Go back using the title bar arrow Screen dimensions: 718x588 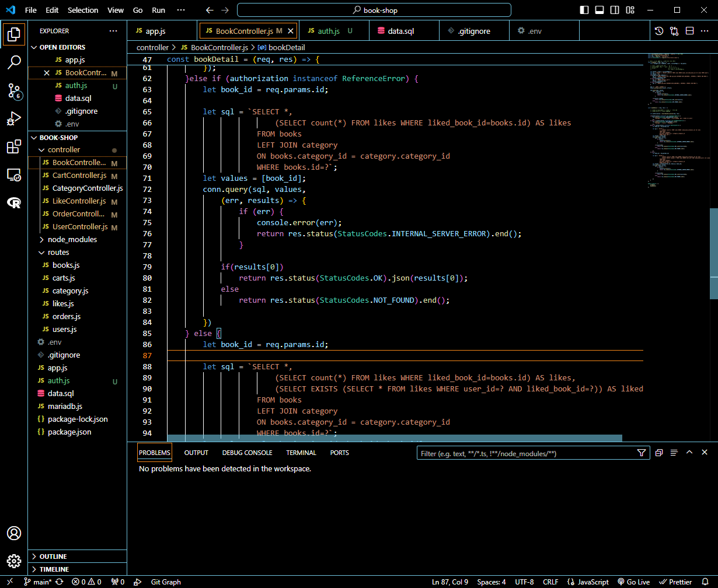tap(210, 10)
